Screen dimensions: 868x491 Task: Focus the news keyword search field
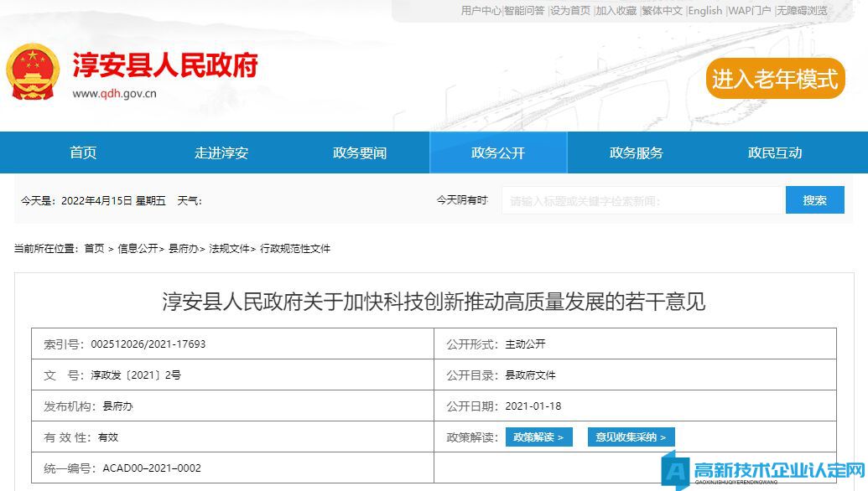coord(643,200)
